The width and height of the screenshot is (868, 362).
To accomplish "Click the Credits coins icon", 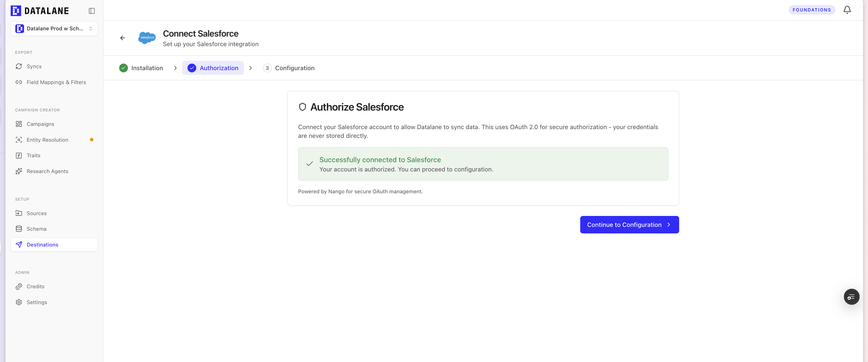I will click(x=19, y=286).
